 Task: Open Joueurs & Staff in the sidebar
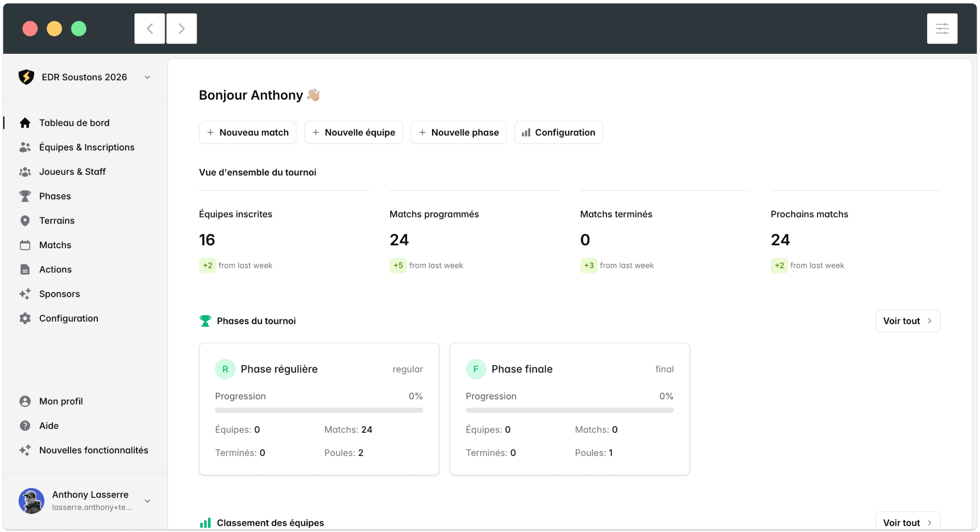[x=72, y=172]
